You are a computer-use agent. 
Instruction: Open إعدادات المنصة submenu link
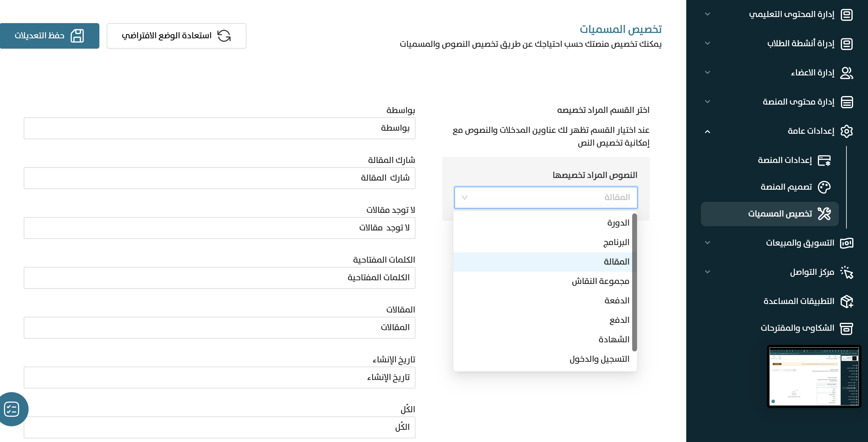(784, 160)
